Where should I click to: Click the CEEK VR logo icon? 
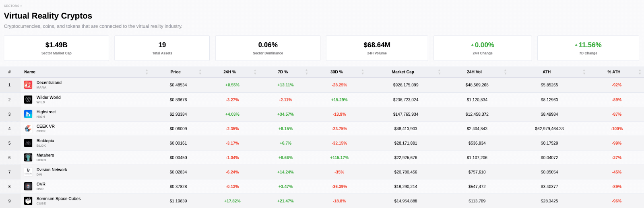[x=28, y=129]
